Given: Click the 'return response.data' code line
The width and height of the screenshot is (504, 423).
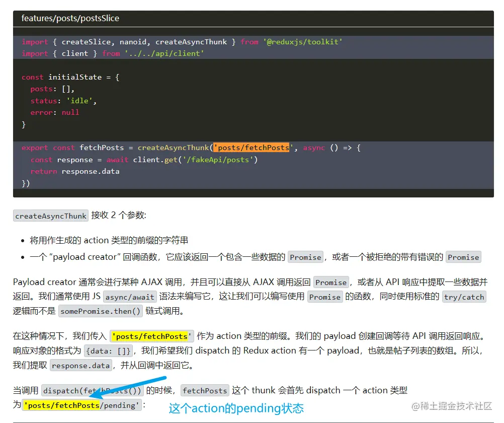Looking at the screenshot, I should (x=75, y=171).
